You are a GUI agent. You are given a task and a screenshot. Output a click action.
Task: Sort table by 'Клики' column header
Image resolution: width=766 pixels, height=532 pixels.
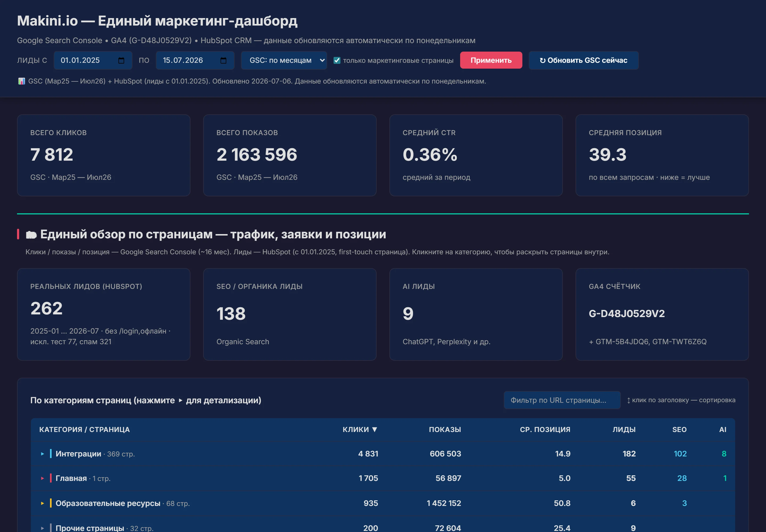point(360,429)
